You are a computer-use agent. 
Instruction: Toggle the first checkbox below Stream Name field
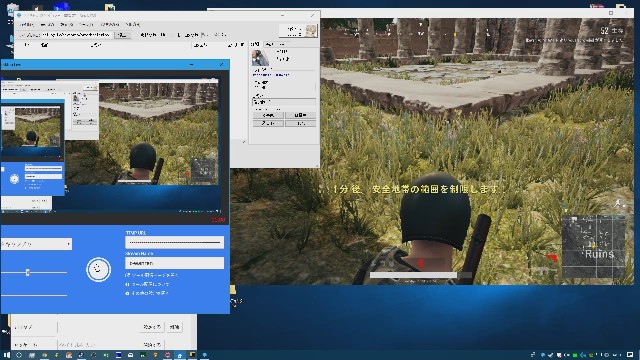point(127,275)
